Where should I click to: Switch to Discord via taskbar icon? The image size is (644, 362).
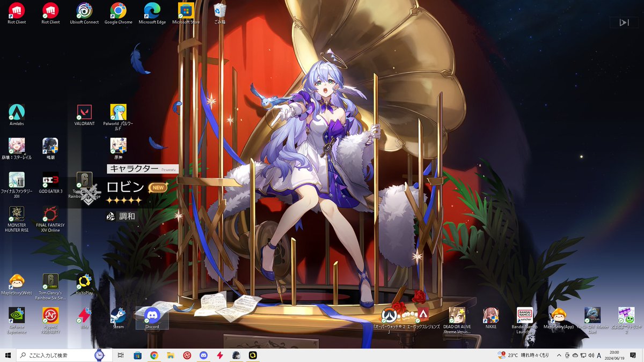pos(203,355)
